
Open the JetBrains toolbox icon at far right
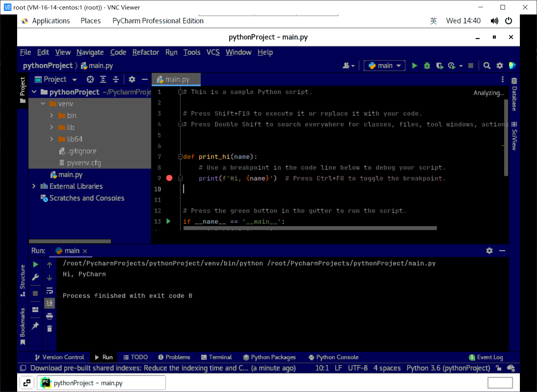pos(512,65)
